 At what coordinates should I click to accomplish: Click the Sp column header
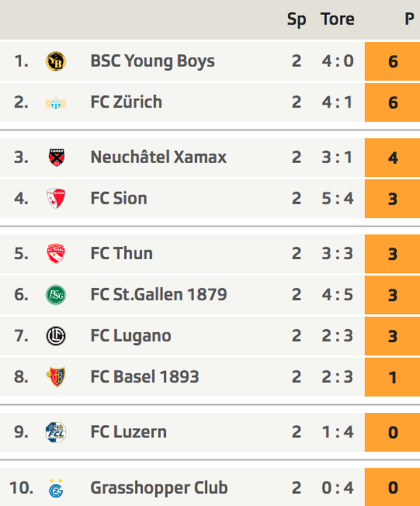297,19
